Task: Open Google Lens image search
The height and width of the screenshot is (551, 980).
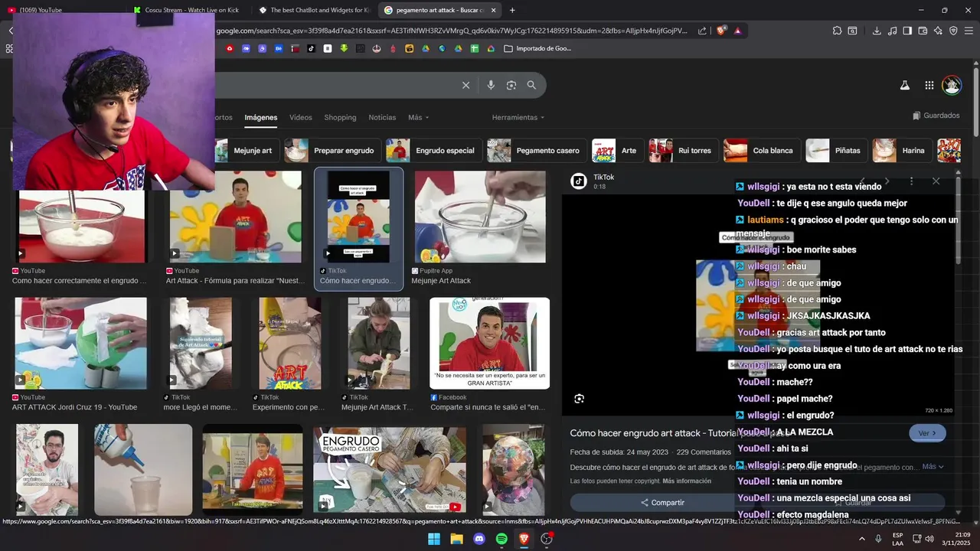Action: pyautogui.click(x=511, y=85)
